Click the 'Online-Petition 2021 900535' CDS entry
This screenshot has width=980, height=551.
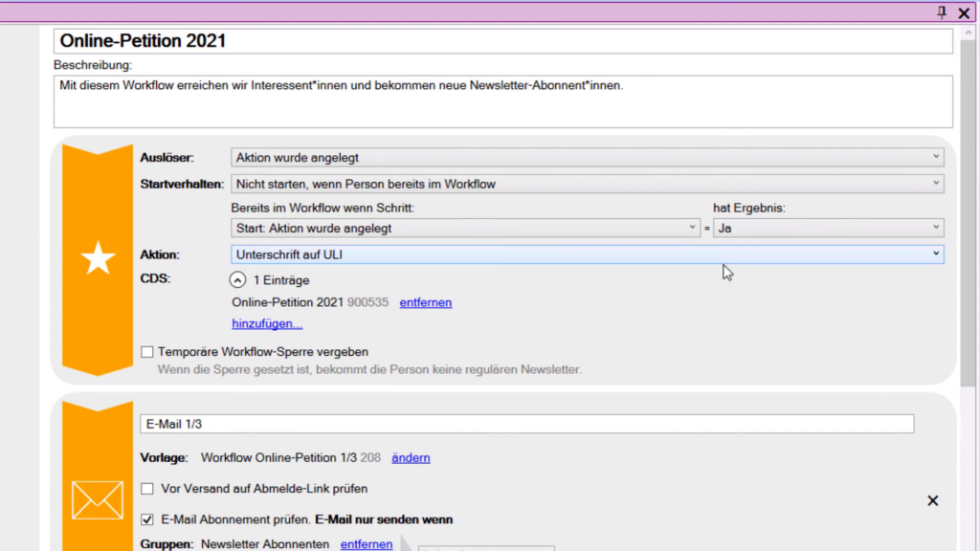[x=310, y=302]
